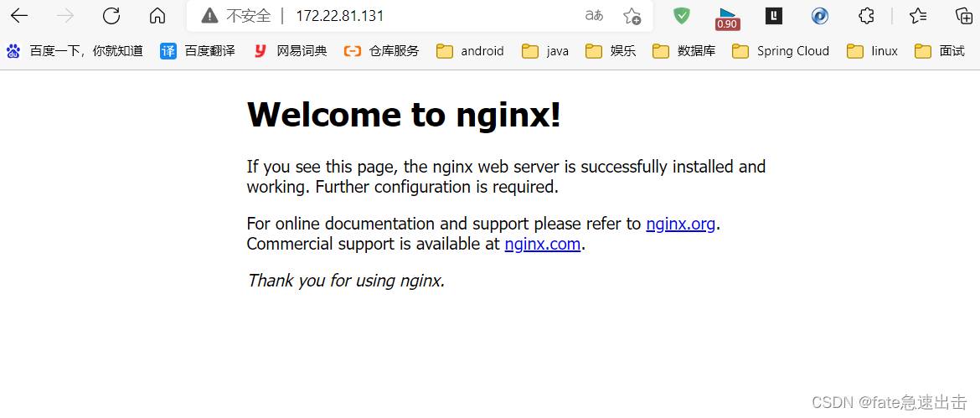
Task: Click the 不安全 security label
Action: click(x=248, y=16)
